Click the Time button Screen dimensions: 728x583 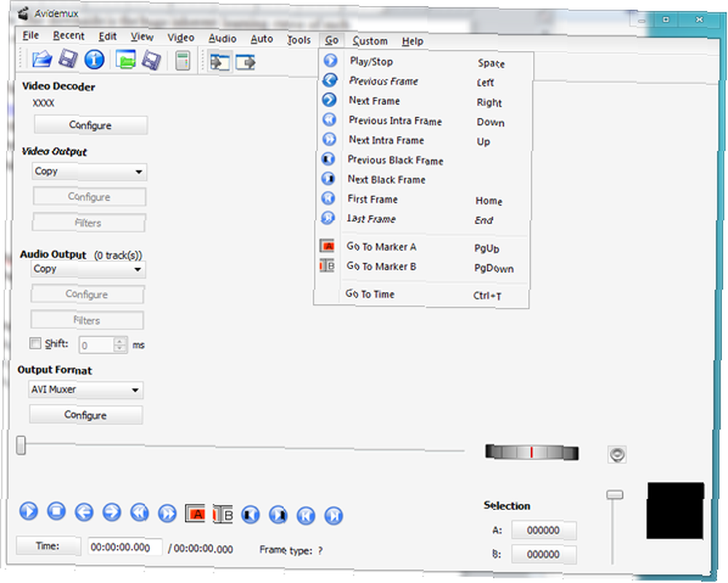click(48, 546)
